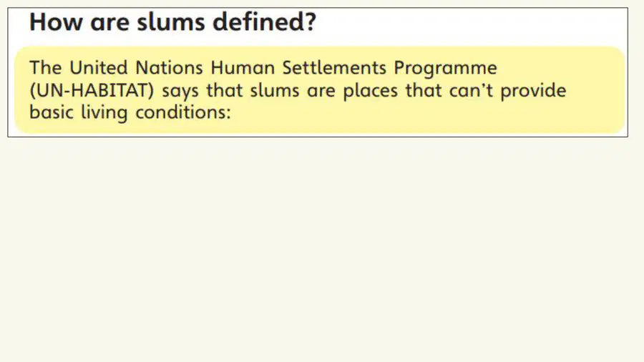Select "United Nations" in the paragraph
Viewport: 644px width, 362px height.
pos(136,68)
